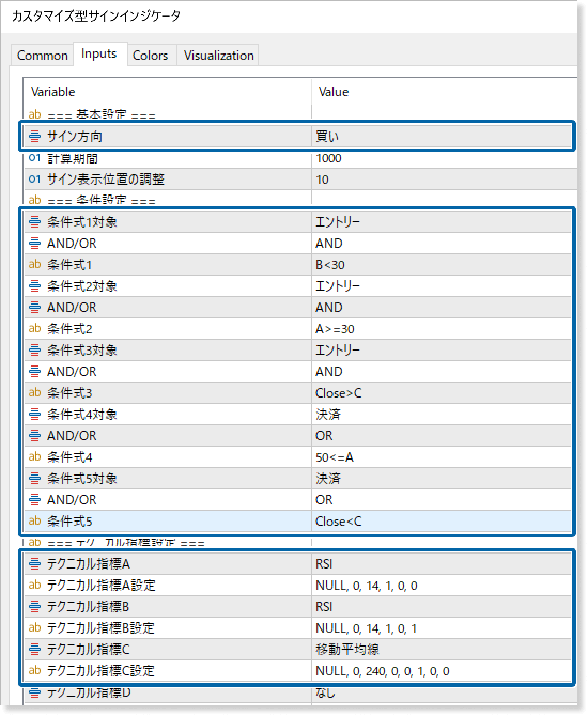Switch to the Colors tab
Screen dimensions: 588x716
click(151, 55)
